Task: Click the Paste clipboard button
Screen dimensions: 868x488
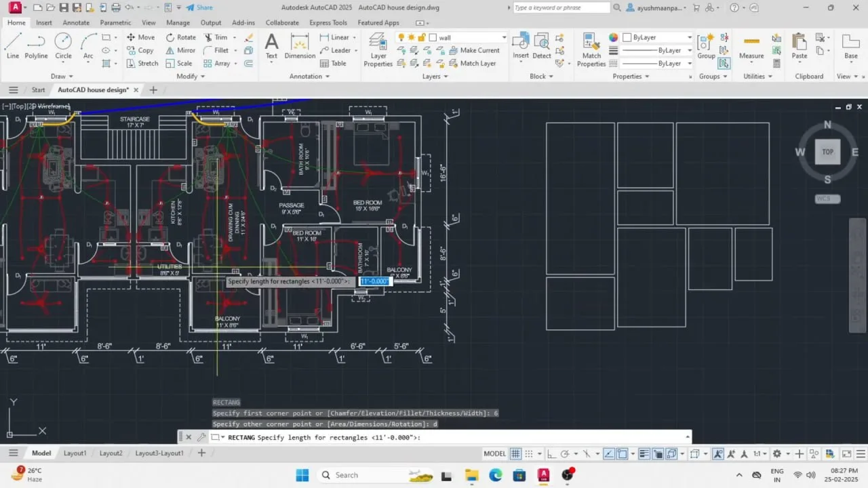Action: pos(800,46)
